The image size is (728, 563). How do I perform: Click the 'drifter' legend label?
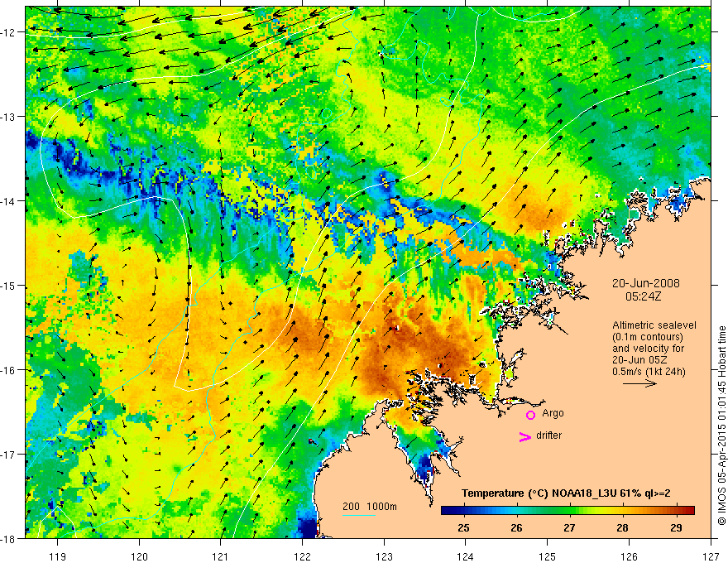click(x=548, y=435)
